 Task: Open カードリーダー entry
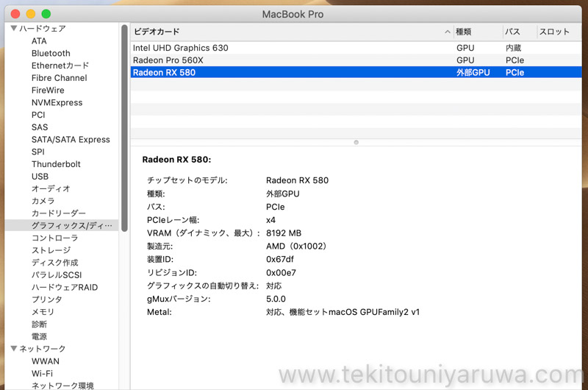coord(59,213)
